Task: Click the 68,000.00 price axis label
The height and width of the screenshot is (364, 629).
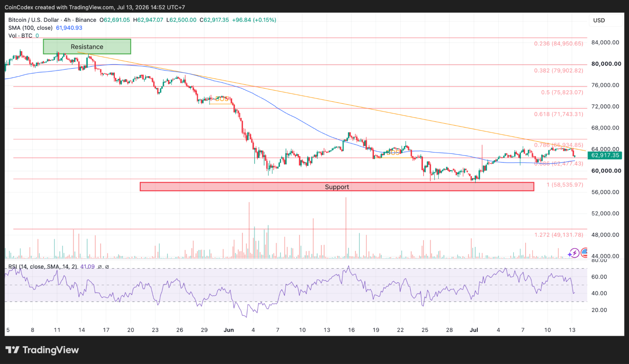Action: pos(605,128)
